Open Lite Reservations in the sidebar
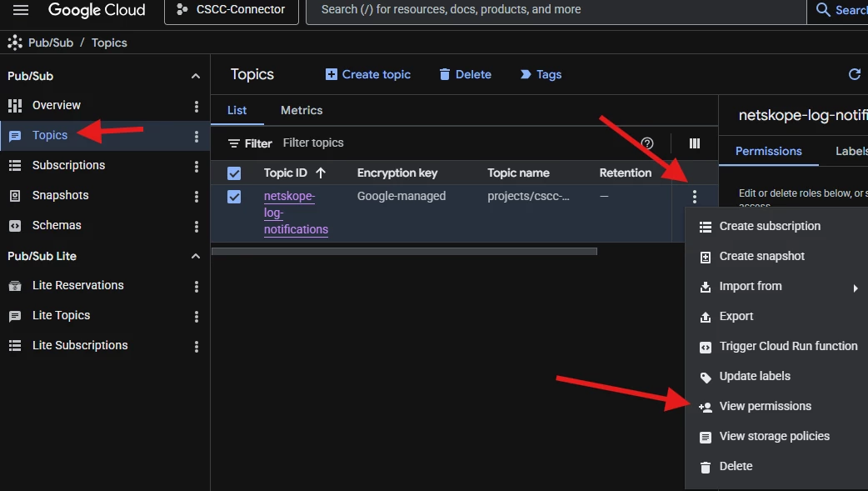 (x=78, y=285)
